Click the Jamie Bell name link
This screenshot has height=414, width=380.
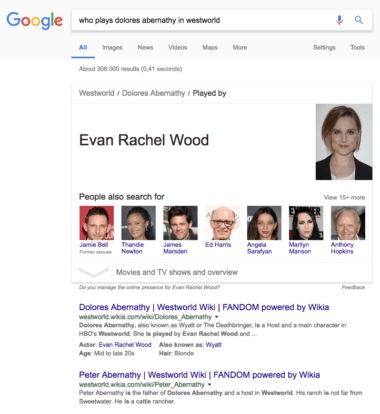click(x=94, y=244)
